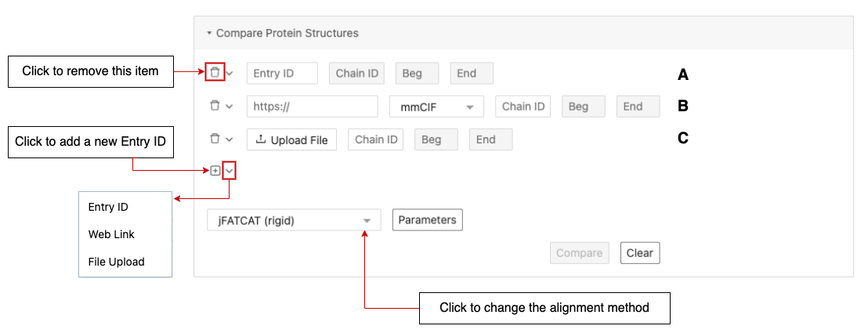This screenshot has width=868, height=333.
Task: Choose Entry ID from the add menu
Action: 108,207
